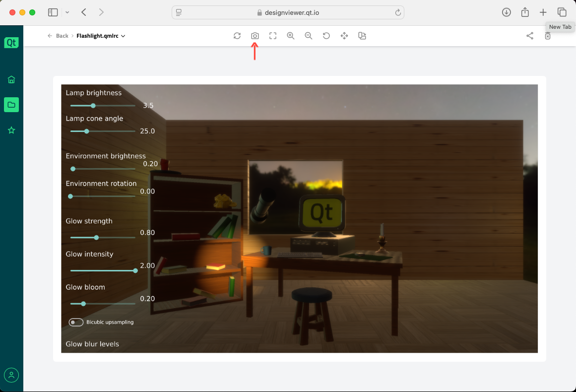Click the Environment rotation slider handle
This screenshot has width=576, height=392.
70,196
